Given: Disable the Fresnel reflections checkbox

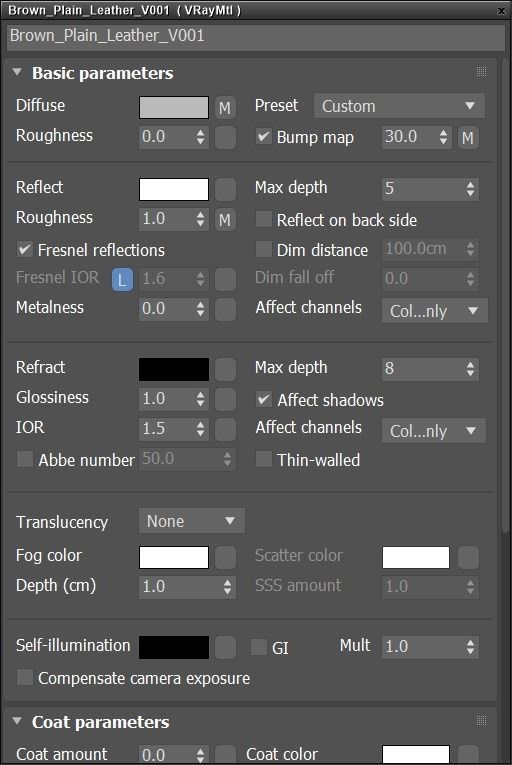Looking at the screenshot, I should pyautogui.click(x=24, y=250).
